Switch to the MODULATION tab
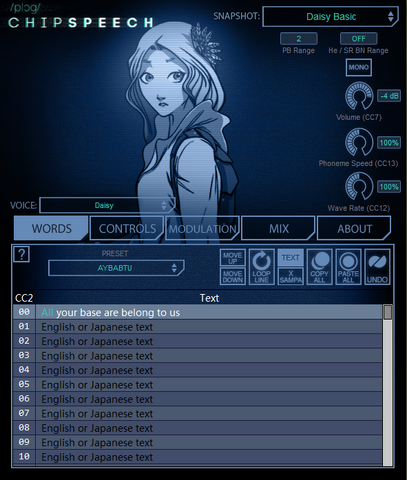 [203, 228]
